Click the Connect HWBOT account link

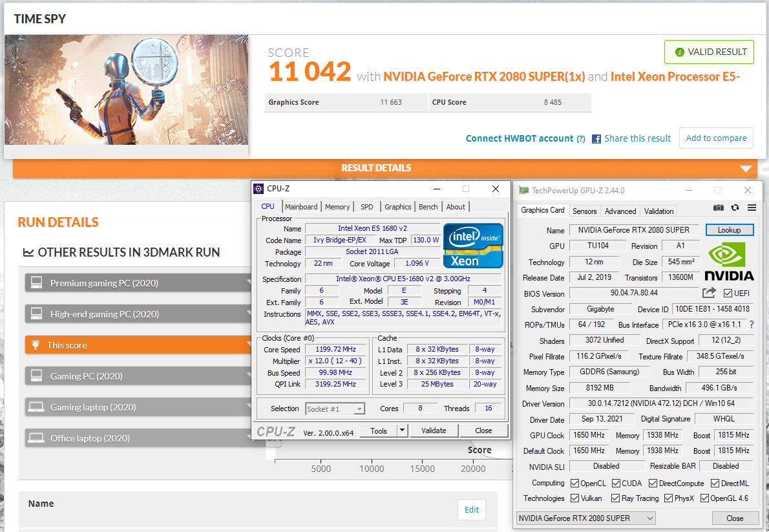519,138
